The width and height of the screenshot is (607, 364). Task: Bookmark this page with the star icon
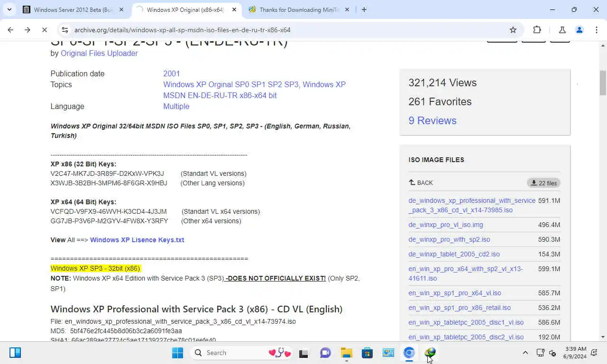pyautogui.click(x=513, y=30)
